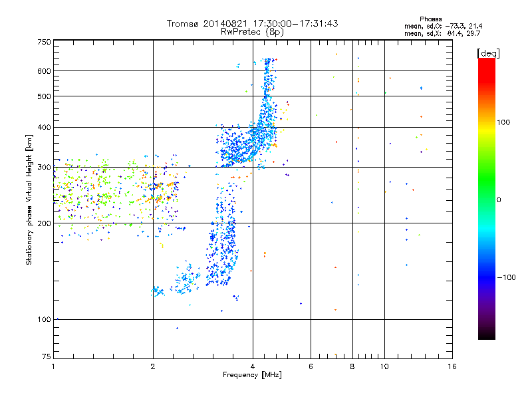Screen dimensions: 532x399
Task: Click the '[deg]' colorbar unit label
Action: point(488,53)
